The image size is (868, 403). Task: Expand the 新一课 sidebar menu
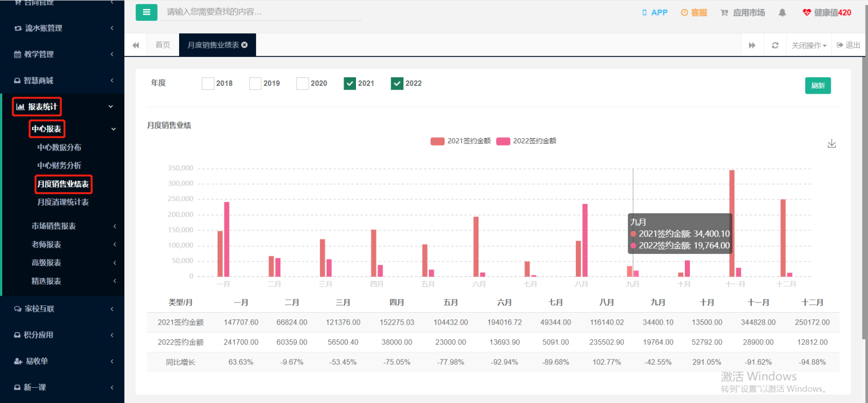coord(63,388)
